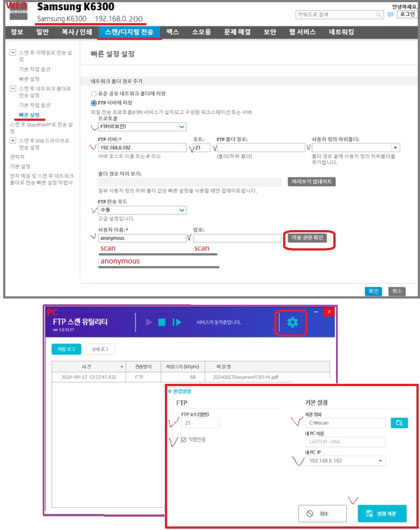Viewport: 420px width, 530px height.
Task: Open 스캔 후 SharePoint로 전송 설정
Action: (x=41, y=128)
